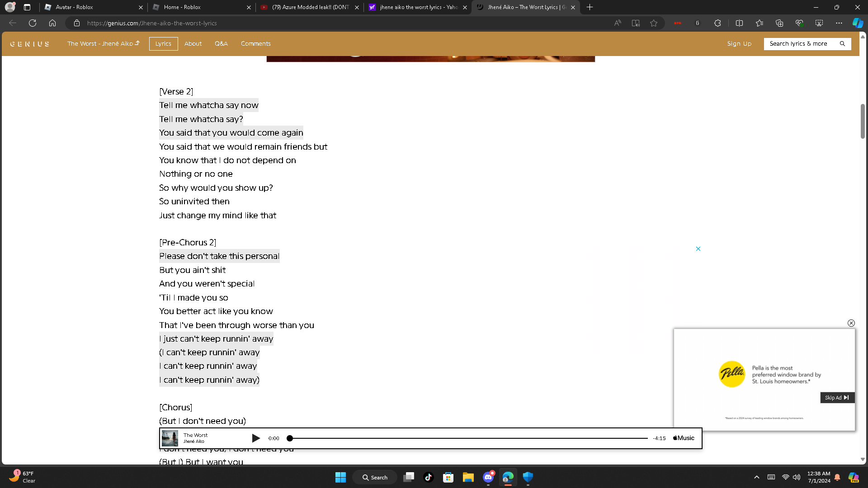Close the blue X ad marker
Screen dimensions: 868x488
(698, 249)
